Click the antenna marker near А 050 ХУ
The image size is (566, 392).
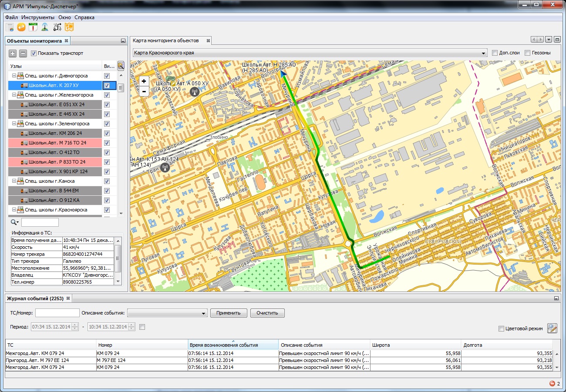point(194,91)
